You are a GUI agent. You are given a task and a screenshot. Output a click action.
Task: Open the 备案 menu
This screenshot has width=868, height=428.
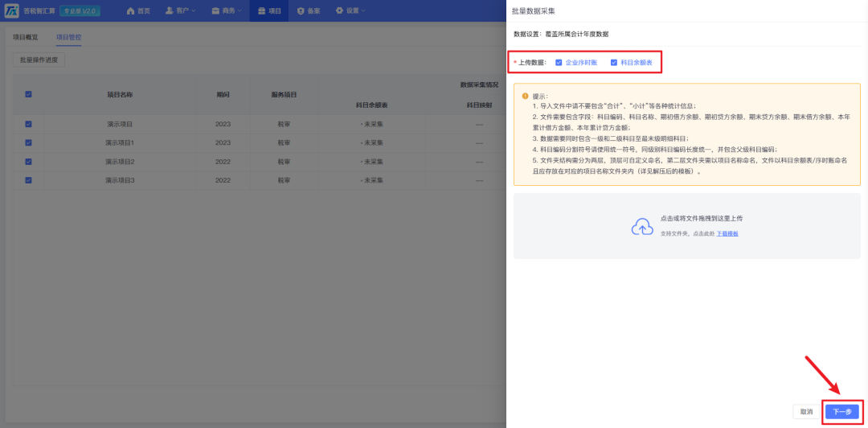pyautogui.click(x=309, y=10)
